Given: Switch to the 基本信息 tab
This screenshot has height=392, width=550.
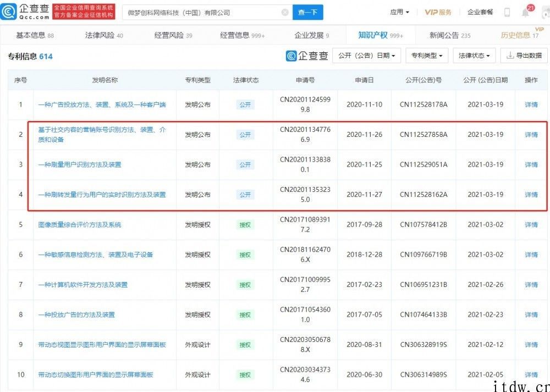Looking at the screenshot, I should click(35, 35).
